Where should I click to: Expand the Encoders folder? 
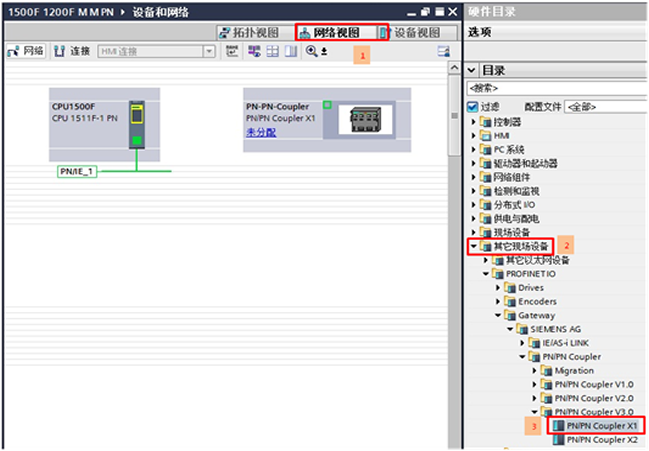[498, 301]
